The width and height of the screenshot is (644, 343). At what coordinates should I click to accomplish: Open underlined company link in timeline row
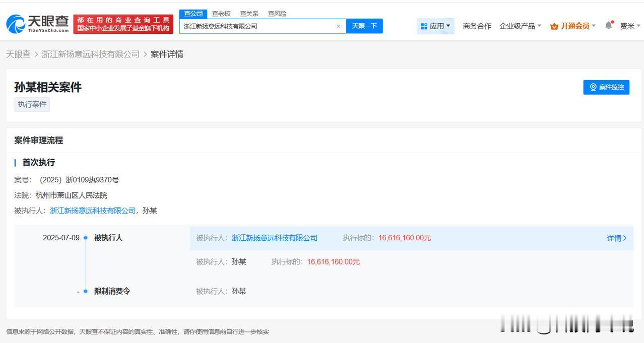275,238
